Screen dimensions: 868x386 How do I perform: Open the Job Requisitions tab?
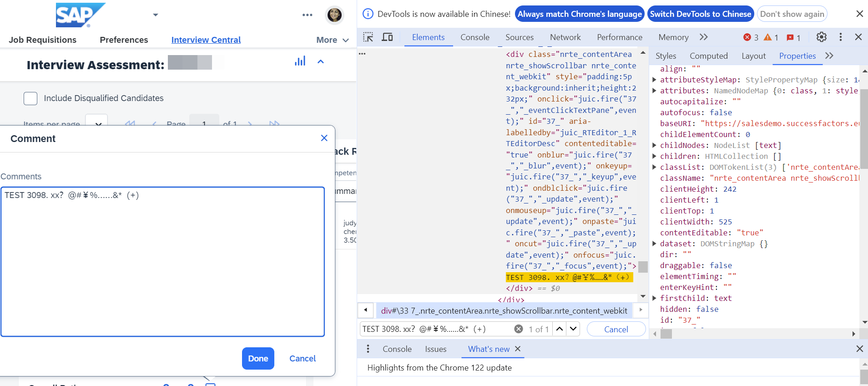coord(43,40)
